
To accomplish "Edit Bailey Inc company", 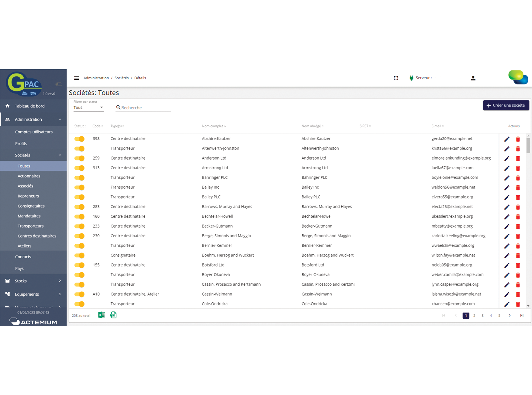I will (507, 188).
